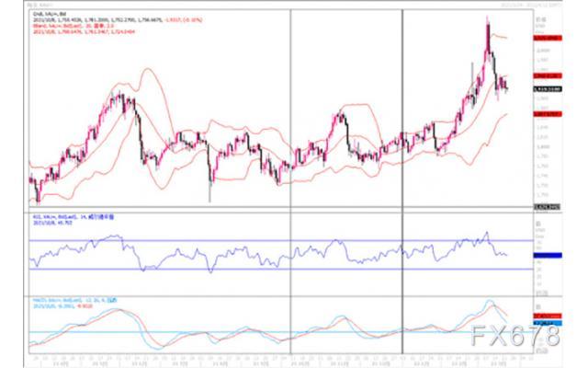Image resolution: width=588 pixels, height=368 pixels.
Task: Click the black current-price label on the price axis
Action: pos(548,89)
